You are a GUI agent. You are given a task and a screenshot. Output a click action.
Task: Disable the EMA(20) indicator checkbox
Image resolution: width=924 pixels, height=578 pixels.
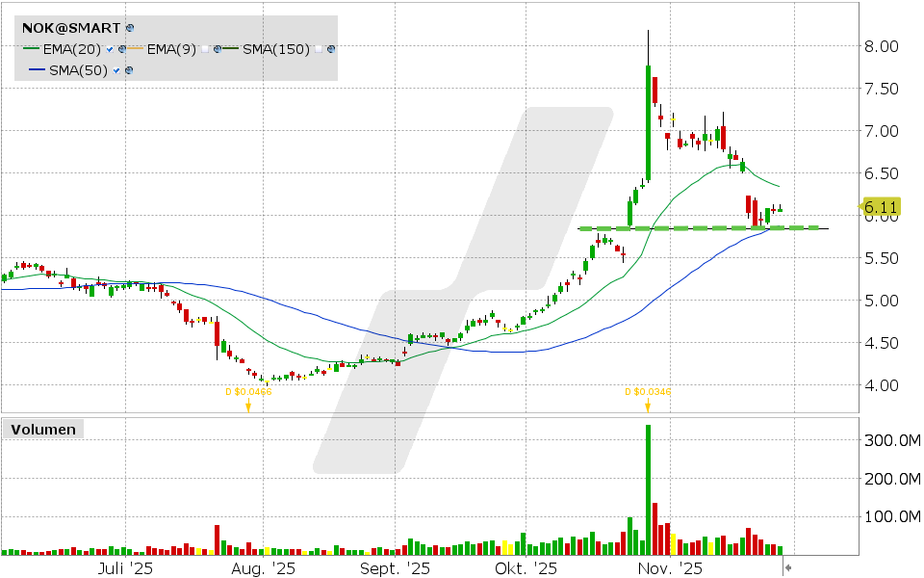pos(110,48)
